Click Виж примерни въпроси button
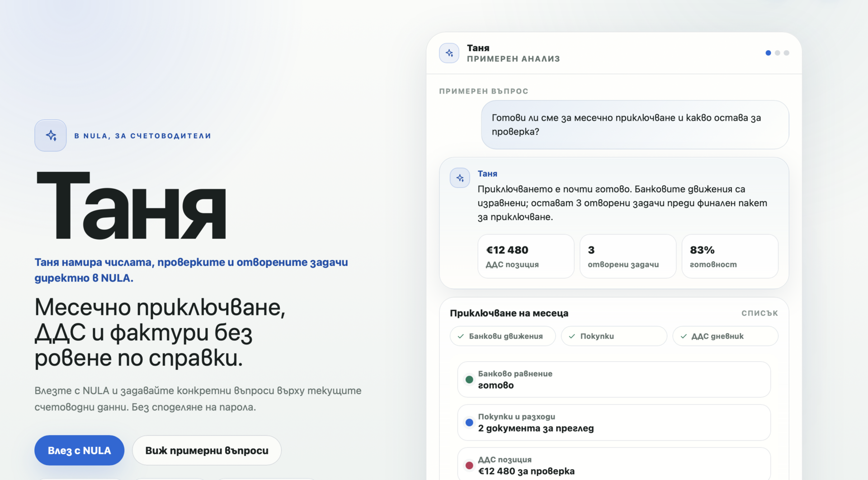 (x=207, y=450)
